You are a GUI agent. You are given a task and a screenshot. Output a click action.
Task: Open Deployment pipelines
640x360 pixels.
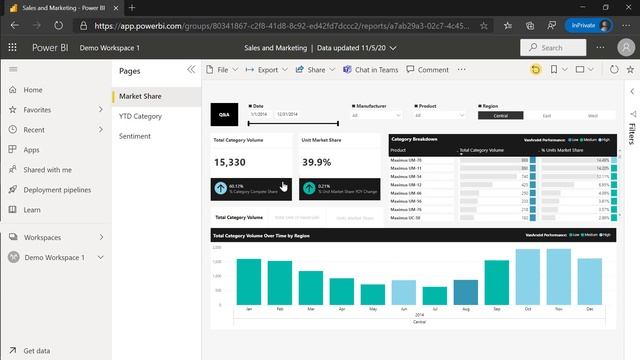point(57,190)
